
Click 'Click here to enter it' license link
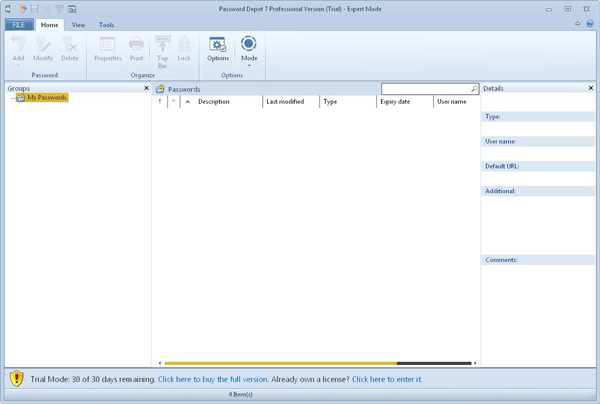click(x=386, y=379)
